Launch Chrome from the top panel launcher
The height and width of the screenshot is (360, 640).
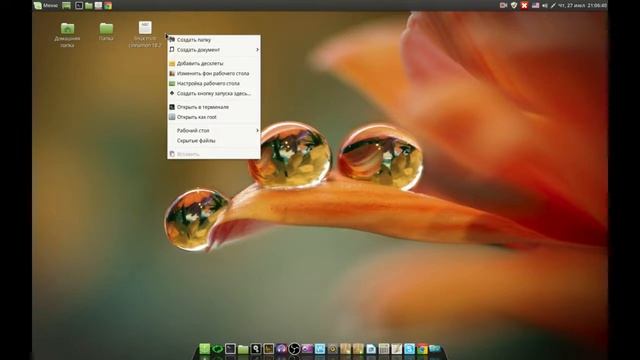point(108,5)
